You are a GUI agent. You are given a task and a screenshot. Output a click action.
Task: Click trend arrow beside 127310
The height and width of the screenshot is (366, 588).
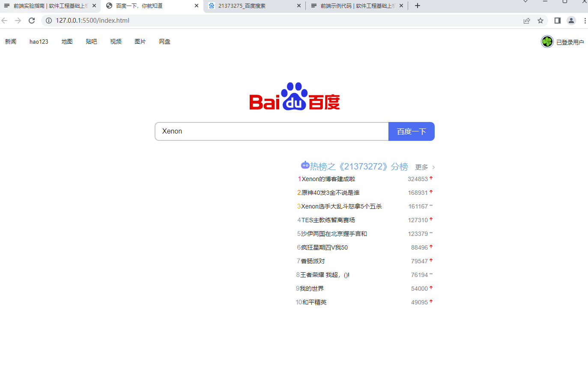[x=431, y=219]
